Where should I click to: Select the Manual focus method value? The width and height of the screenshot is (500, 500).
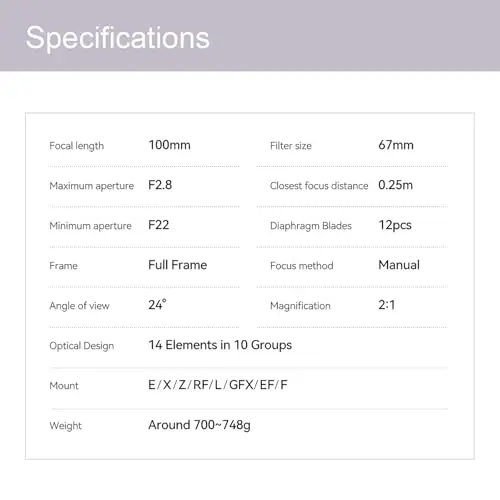point(399,265)
